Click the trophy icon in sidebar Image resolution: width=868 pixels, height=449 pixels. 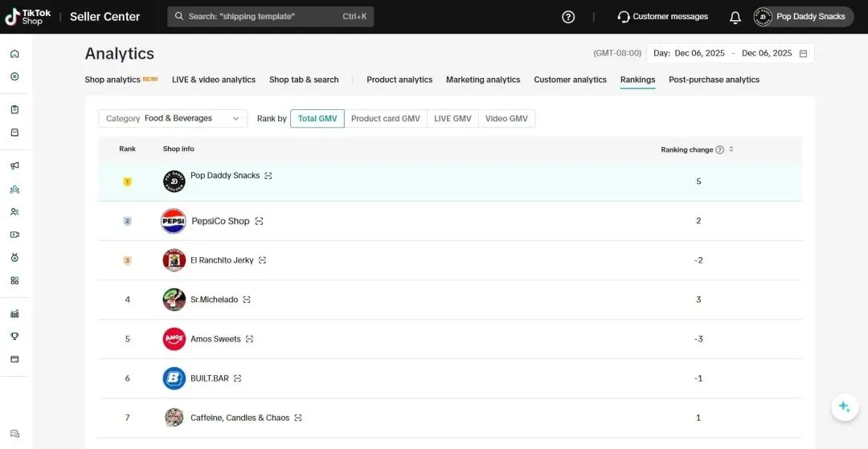15,337
